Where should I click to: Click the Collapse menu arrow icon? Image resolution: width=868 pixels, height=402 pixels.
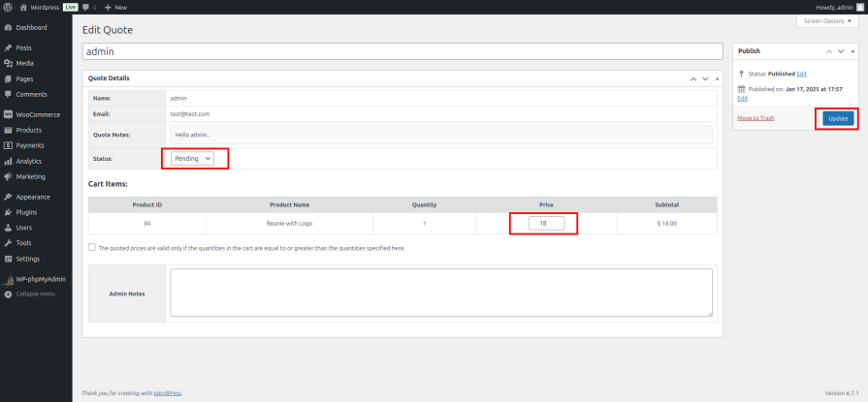click(x=8, y=294)
